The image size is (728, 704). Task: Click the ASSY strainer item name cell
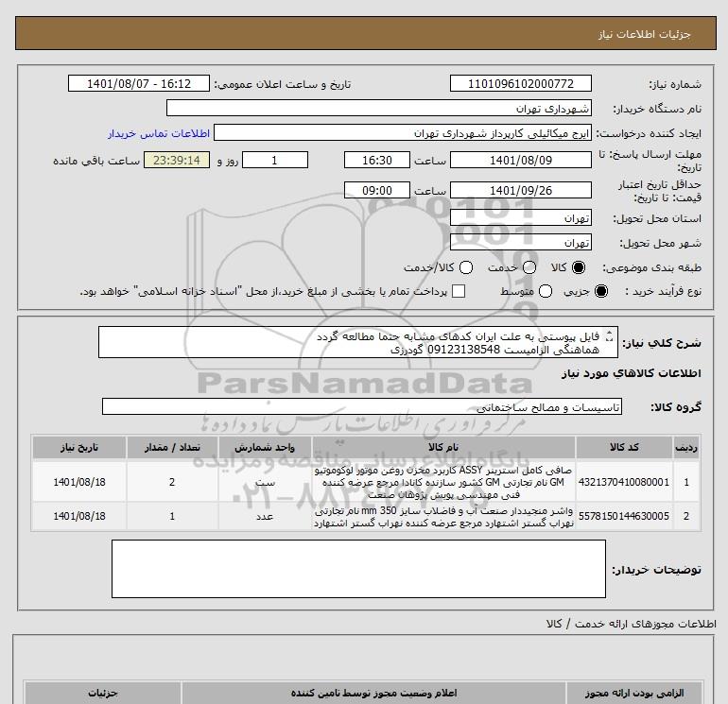pyautogui.click(x=443, y=482)
